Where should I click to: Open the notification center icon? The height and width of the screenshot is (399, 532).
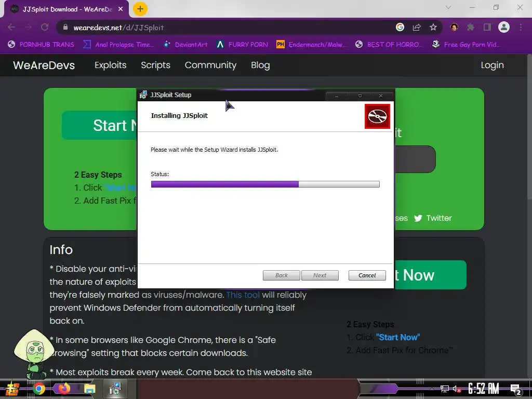tap(515, 390)
